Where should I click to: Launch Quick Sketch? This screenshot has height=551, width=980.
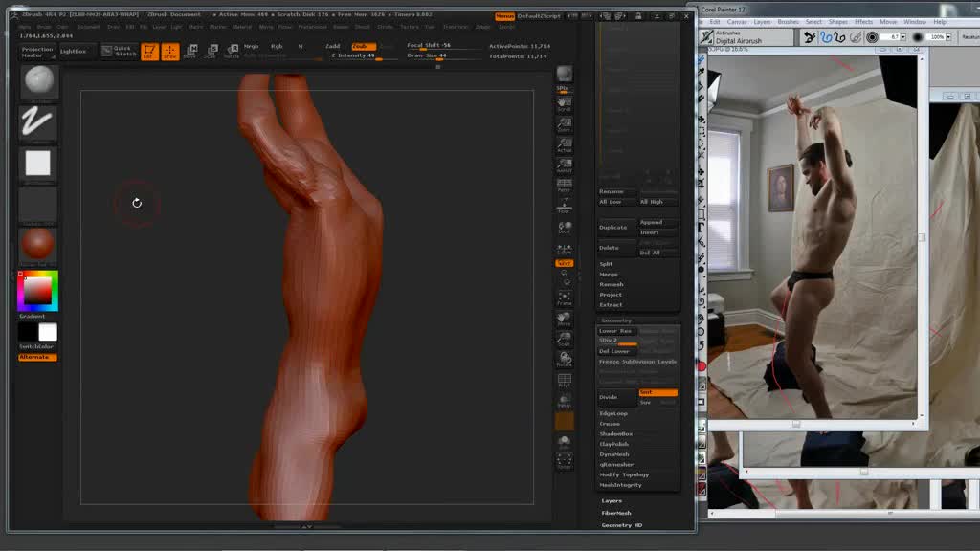119,52
